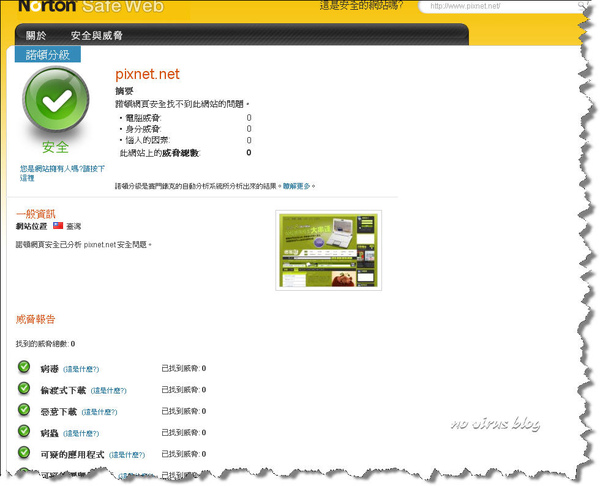The height and width of the screenshot is (486, 600).
Task: Click the green check icon beside 病毒
Action: 24,367
